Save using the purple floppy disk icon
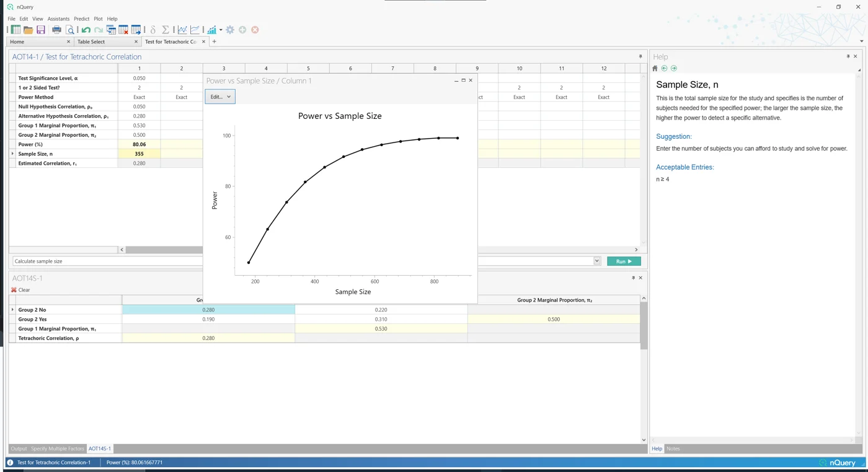Viewport: 868px width, 472px height. click(x=41, y=30)
